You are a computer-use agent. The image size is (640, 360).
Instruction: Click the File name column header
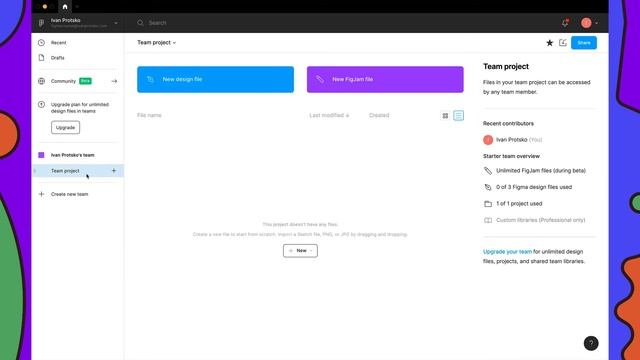(x=149, y=116)
